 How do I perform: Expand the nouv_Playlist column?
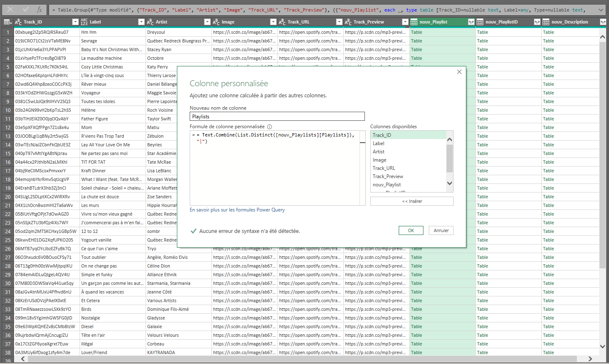(471, 22)
